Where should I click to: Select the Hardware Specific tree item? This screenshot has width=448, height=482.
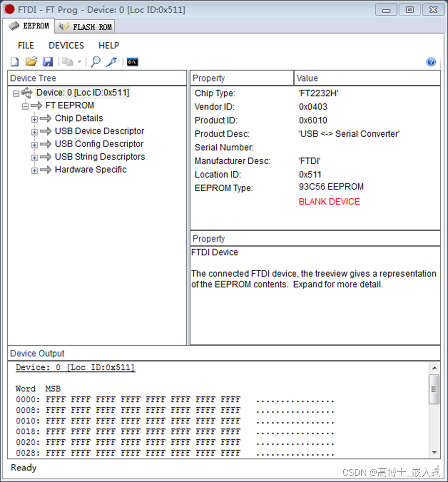point(91,170)
